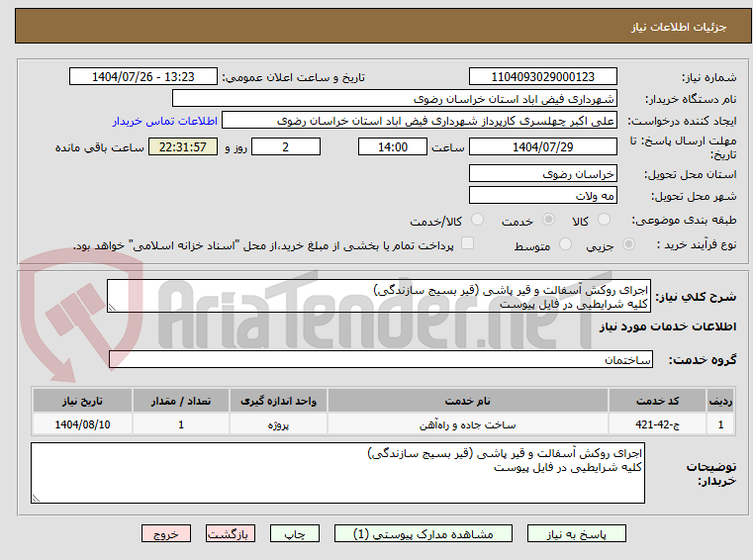The width and height of the screenshot is (753, 560).
Task: Click the deadline date field 1404/07/29
Action: pos(542,146)
